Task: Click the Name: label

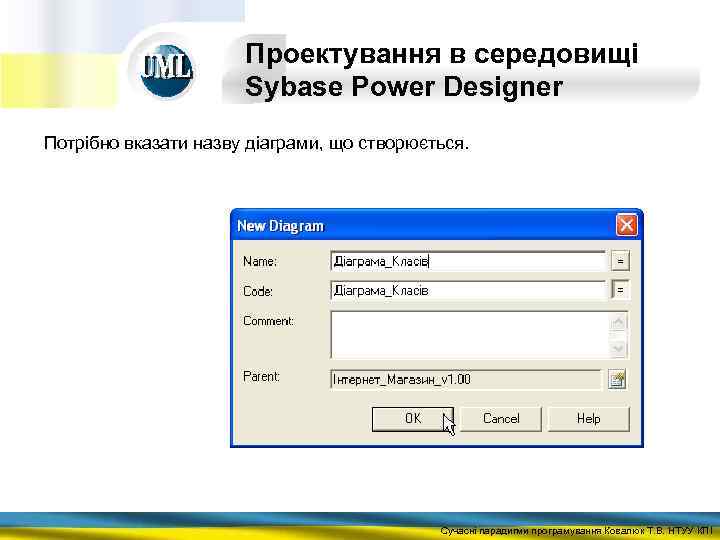Action: point(260,261)
